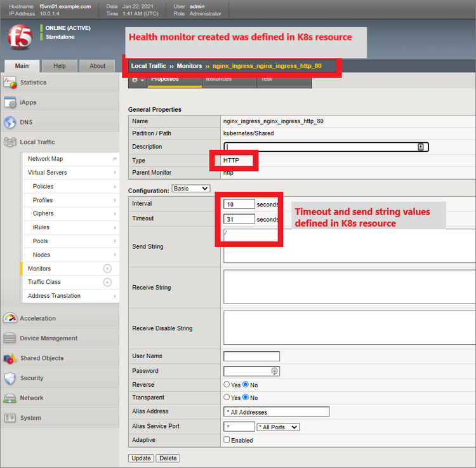Switch to the Main tab
Screen dimensions: 476x468
tap(22, 66)
